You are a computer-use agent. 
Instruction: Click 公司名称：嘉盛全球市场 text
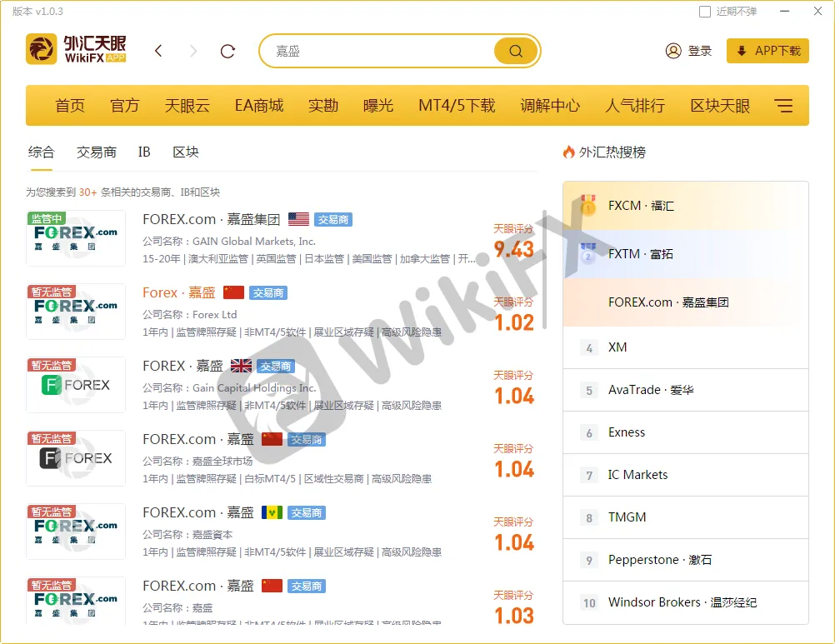[197, 462]
